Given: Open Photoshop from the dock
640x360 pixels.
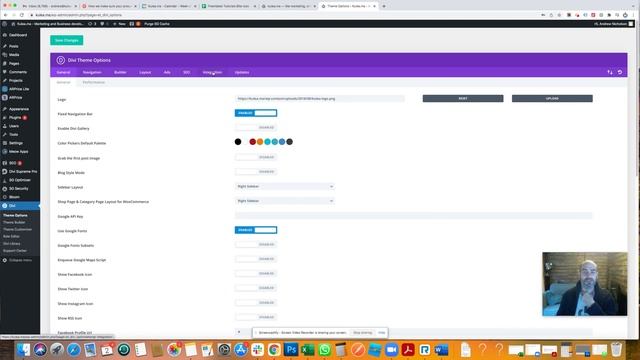Looking at the screenshot, I should point(291,350).
